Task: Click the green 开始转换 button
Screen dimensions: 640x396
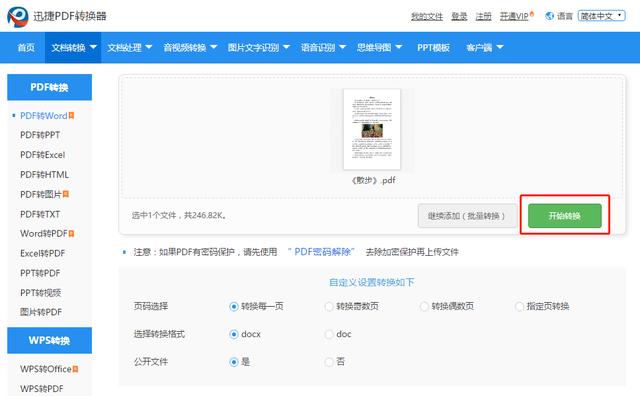Action: [564, 216]
